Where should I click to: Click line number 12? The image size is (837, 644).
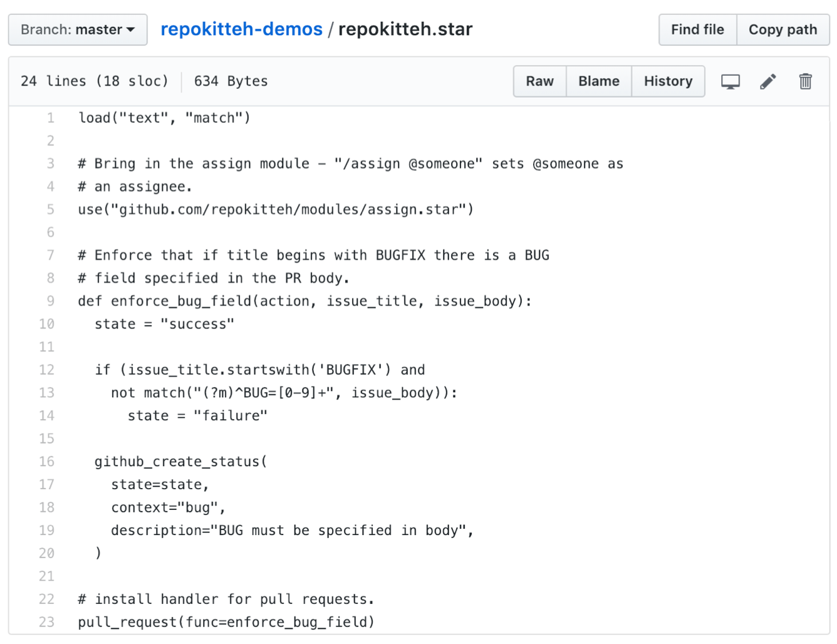pyautogui.click(x=47, y=370)
